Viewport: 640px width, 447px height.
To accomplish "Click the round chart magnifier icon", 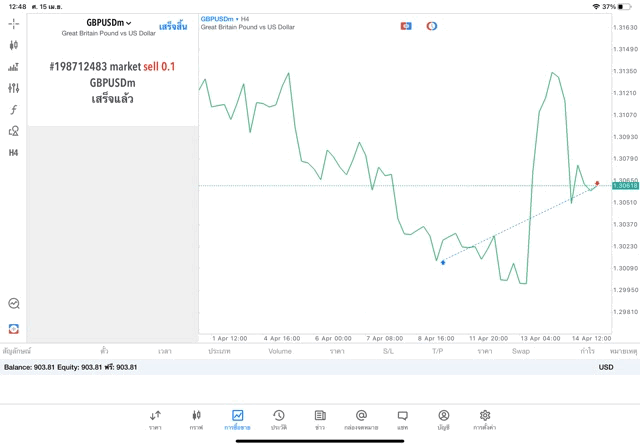I will [x=14, y=303].
